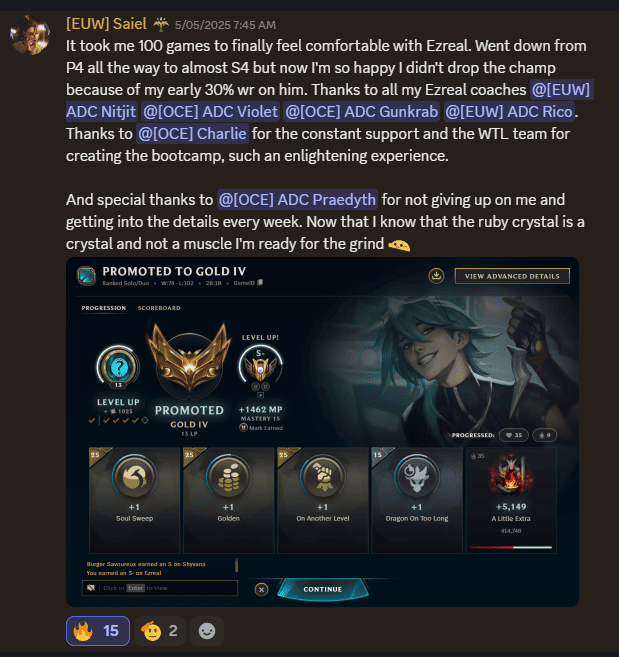Open the @[OCE] ADC Violet mention

pos(210,111)
